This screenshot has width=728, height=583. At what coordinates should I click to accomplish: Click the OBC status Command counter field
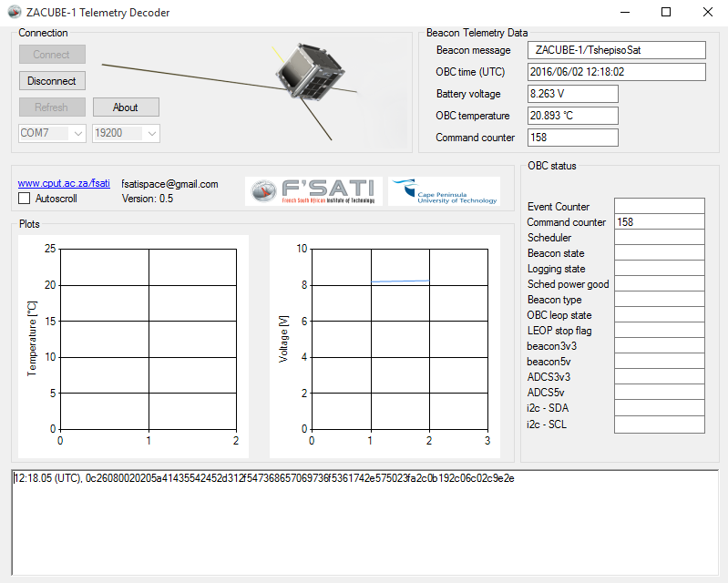660,222
